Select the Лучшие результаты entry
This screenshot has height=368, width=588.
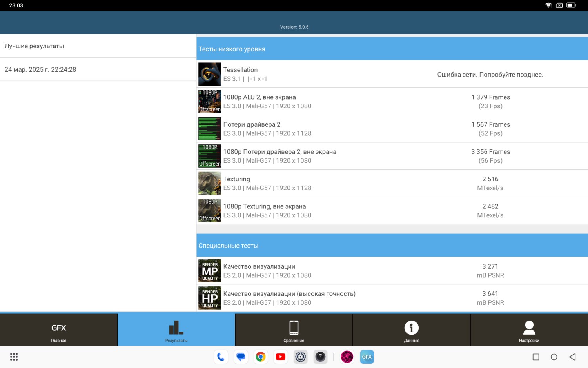(x=98, y=46)
